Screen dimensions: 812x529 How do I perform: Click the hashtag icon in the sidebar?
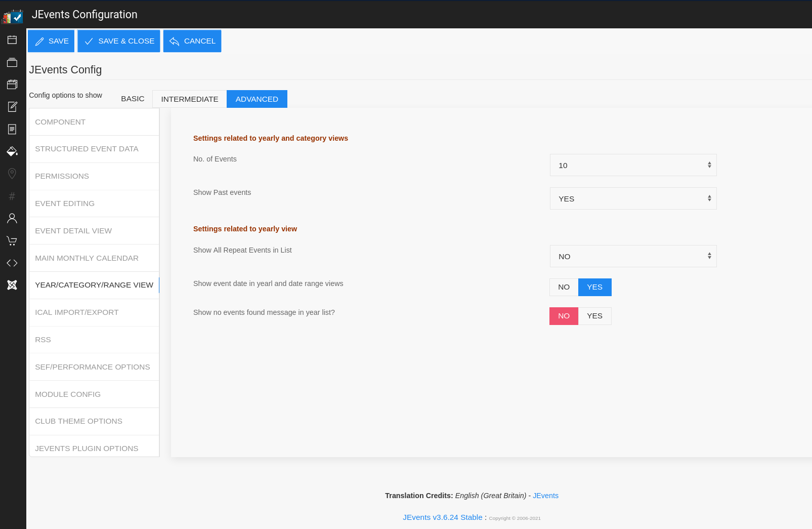[12, 196]
